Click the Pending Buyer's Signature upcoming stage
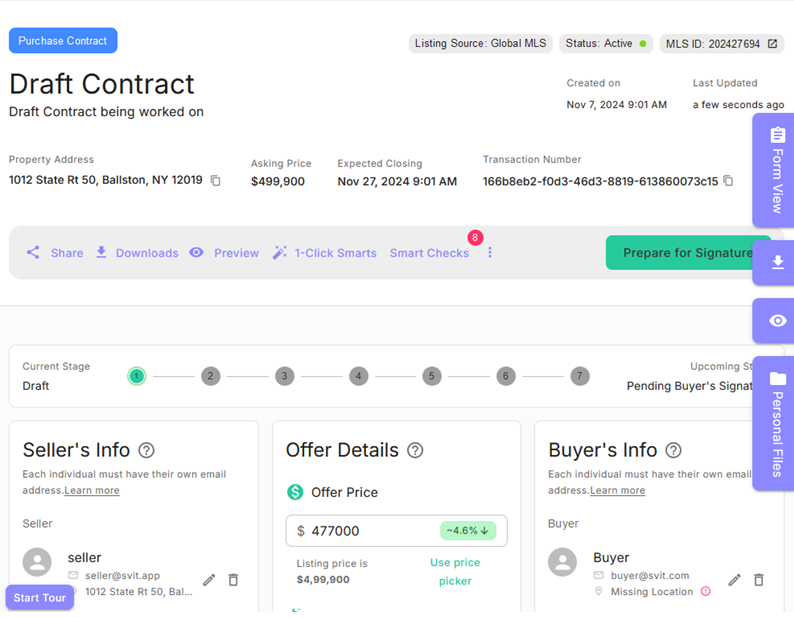 [x=690, y=386]
